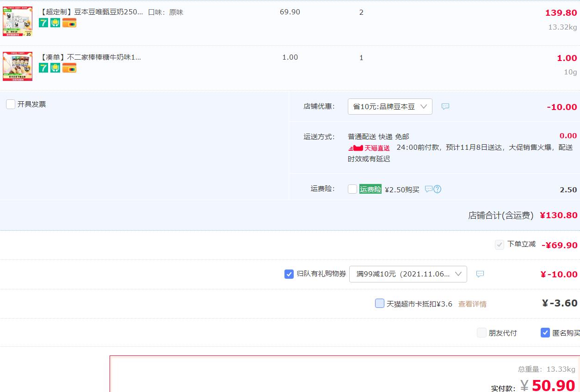
Task: Check the 朋友代付 checkbox
Action: [x=481, y=332]
